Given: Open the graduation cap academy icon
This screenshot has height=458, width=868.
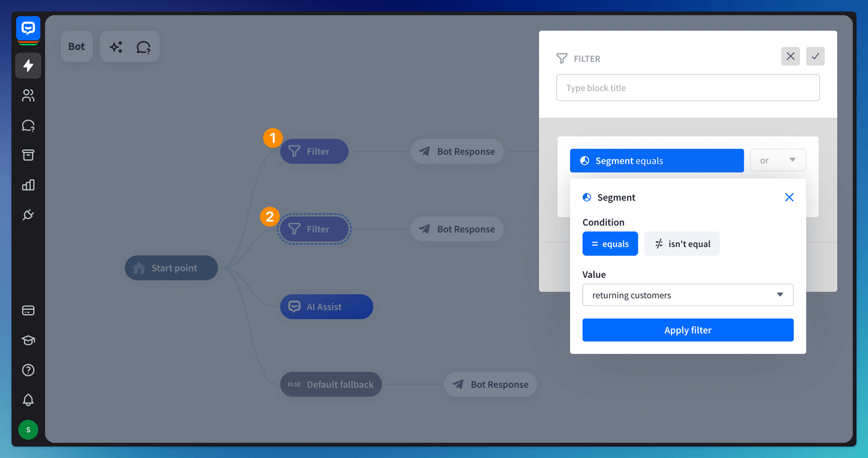Looking at the screenshot, I should point(28,340).
